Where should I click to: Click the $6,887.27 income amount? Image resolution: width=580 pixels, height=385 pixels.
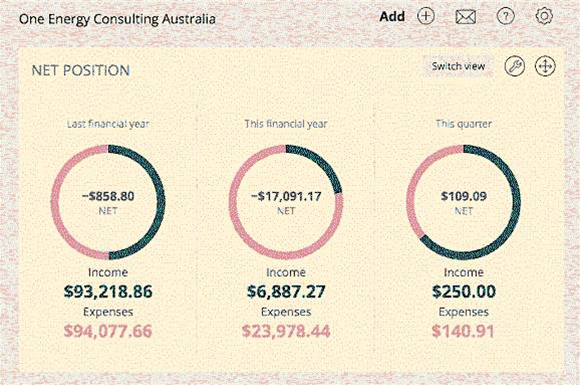pyautogui.click(x=286, y=291)
